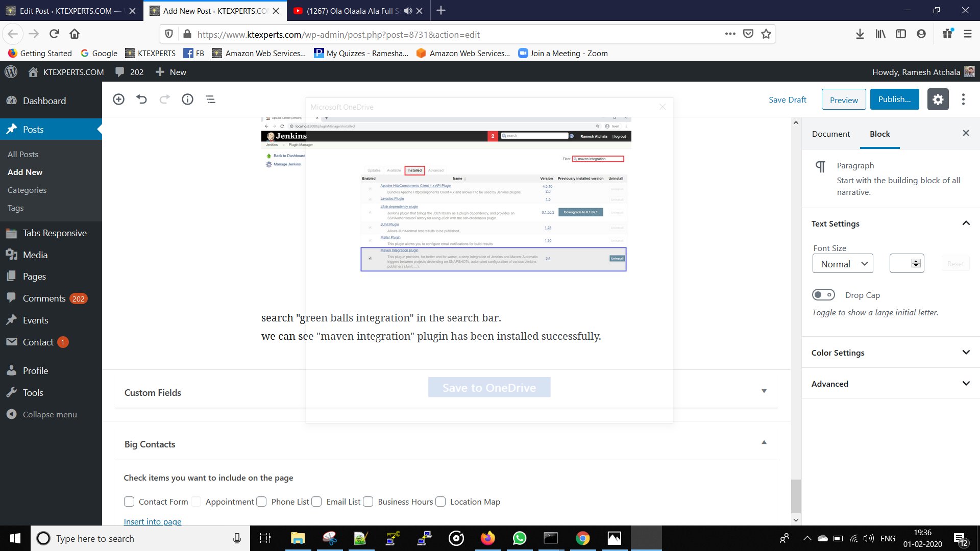
Task: Click the browser Reload button
Action: click(x=54, y=34)
